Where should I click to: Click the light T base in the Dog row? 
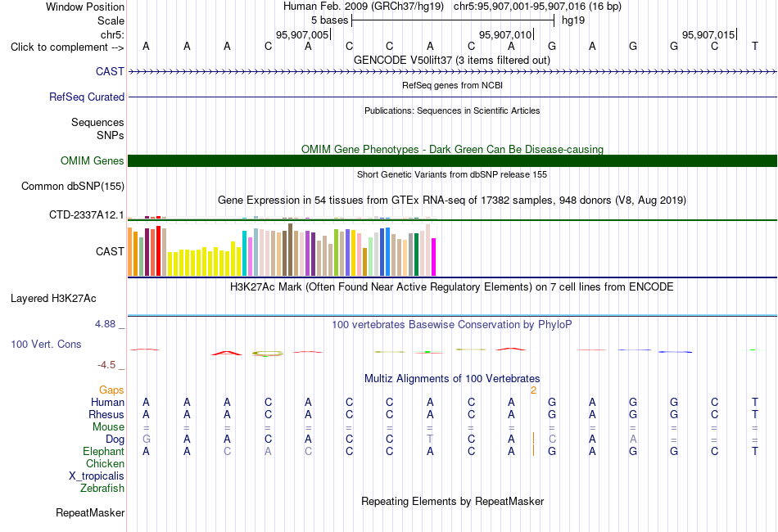point(430,440)
